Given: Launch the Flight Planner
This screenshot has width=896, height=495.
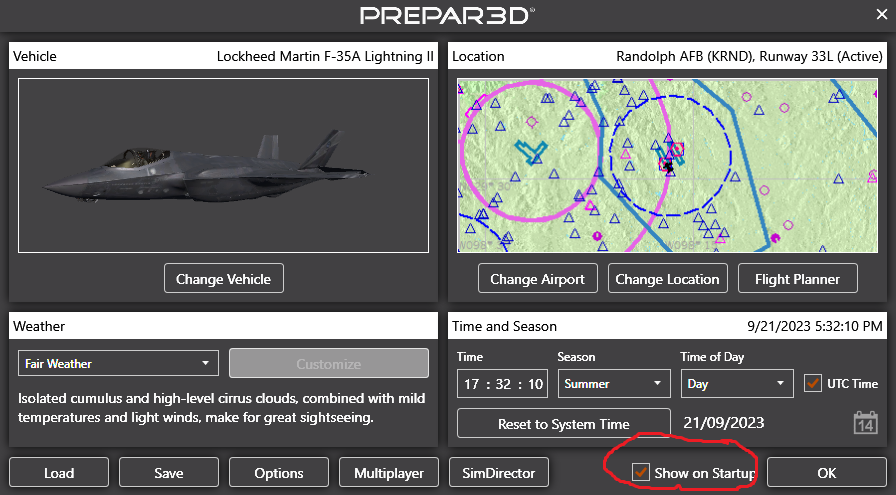Looking at the screenshot, I should click(798, 278).
